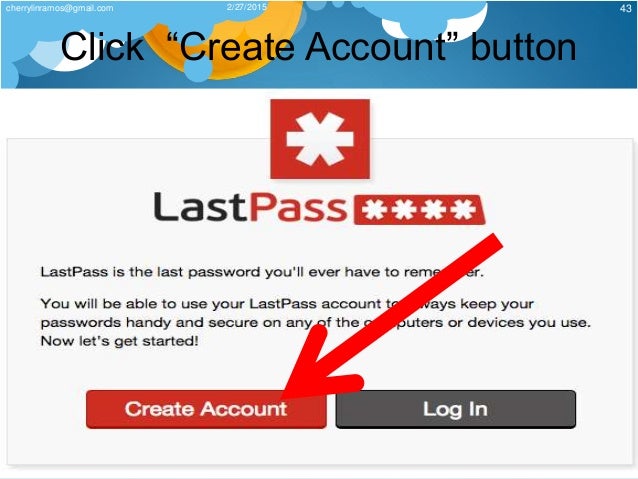Click the "Now let's get started!" text

(120, 341)
